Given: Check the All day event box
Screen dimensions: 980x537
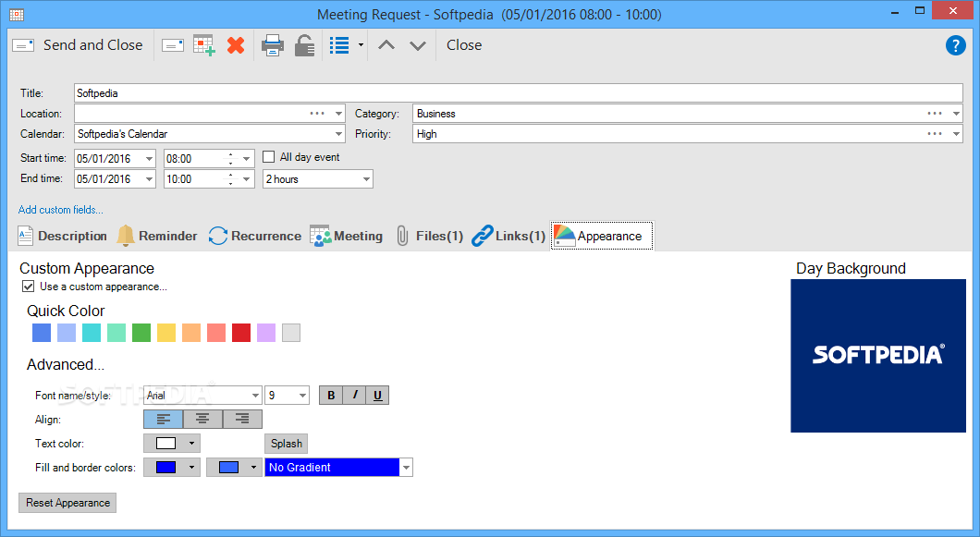Looking at the screenshot, I should (269, 157).
